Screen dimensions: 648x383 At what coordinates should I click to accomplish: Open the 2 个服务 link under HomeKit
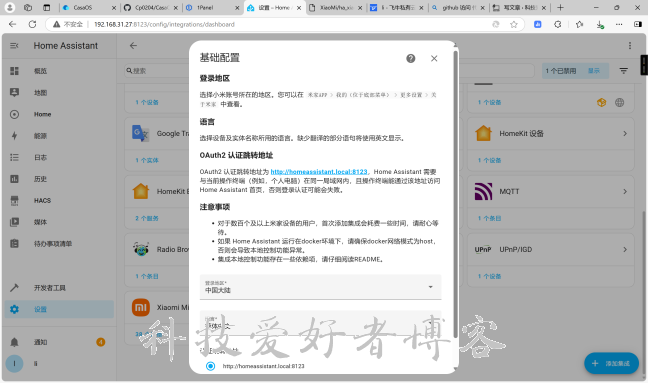tap(147, 218)
